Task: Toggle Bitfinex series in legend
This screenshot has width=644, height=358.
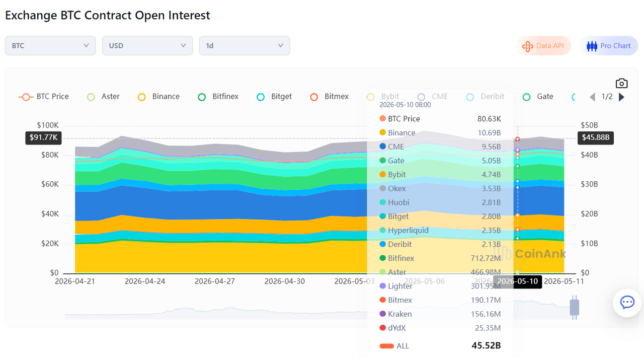Action: pyautogui.click(x=218, y=97)
